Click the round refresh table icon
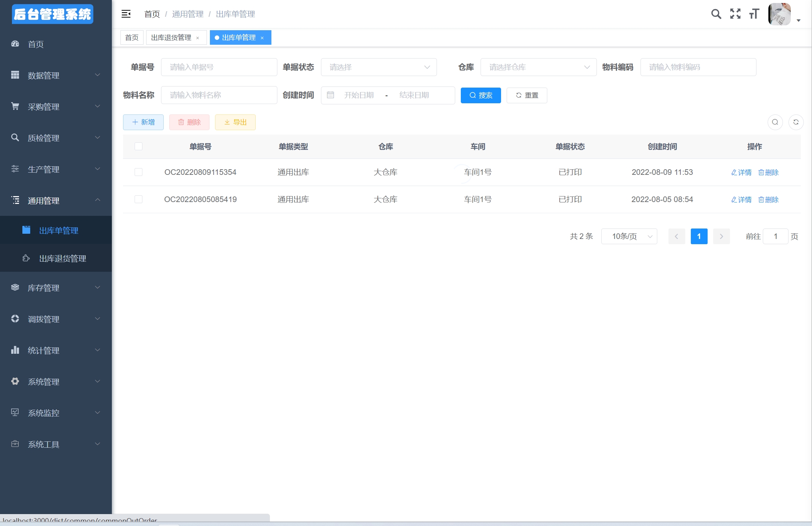 click(x=796, y=122)
